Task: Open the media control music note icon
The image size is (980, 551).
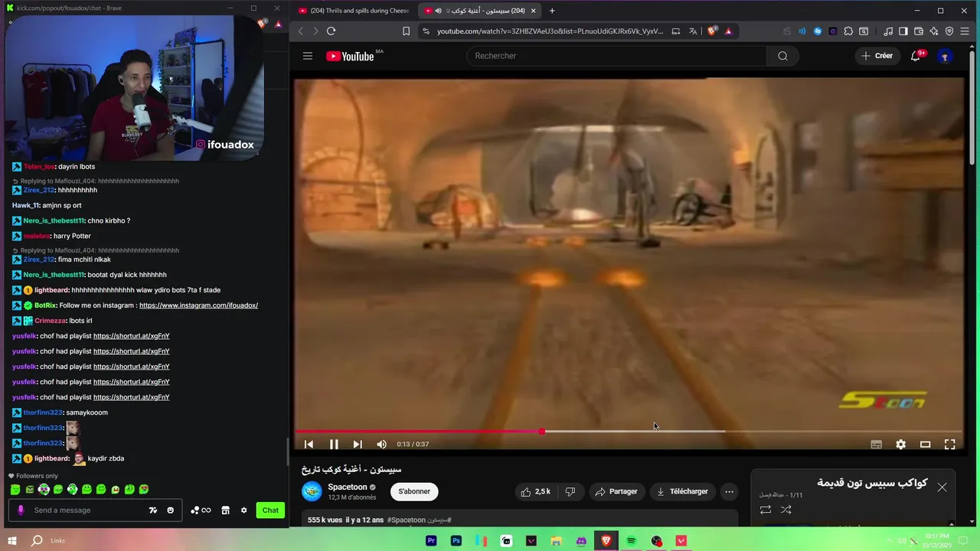Action: point(888,31)
